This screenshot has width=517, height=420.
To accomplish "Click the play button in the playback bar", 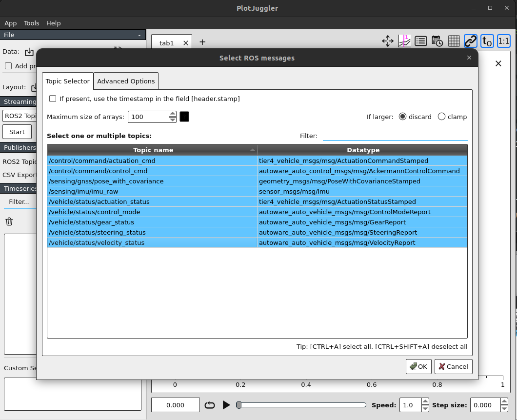I will point(226,405).
